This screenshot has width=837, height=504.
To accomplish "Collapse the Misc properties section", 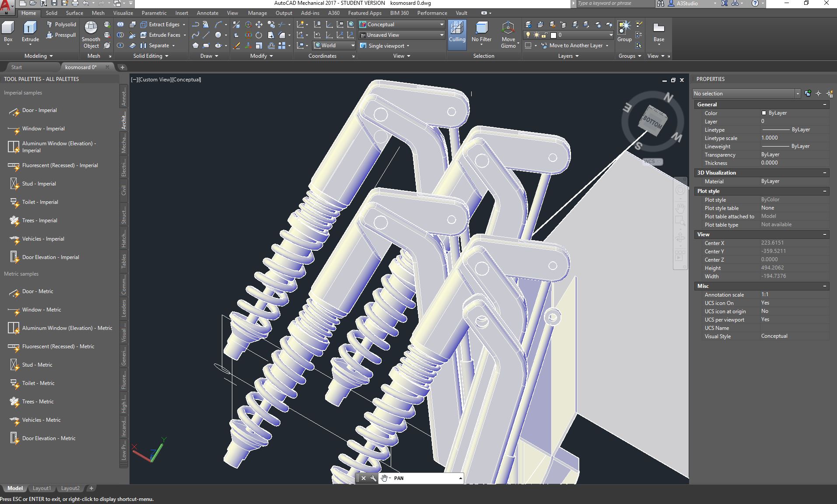I will point(825,286).
